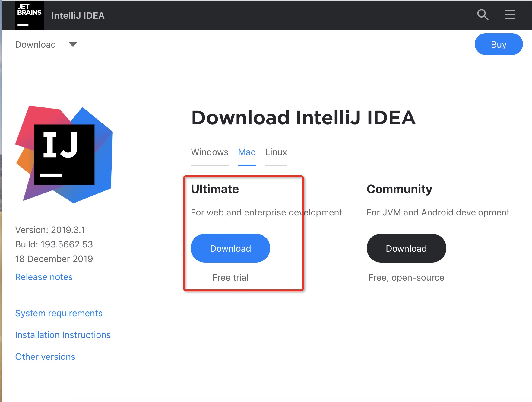
Task: Open Installation Instructions link
Action: tap(63, 335)
